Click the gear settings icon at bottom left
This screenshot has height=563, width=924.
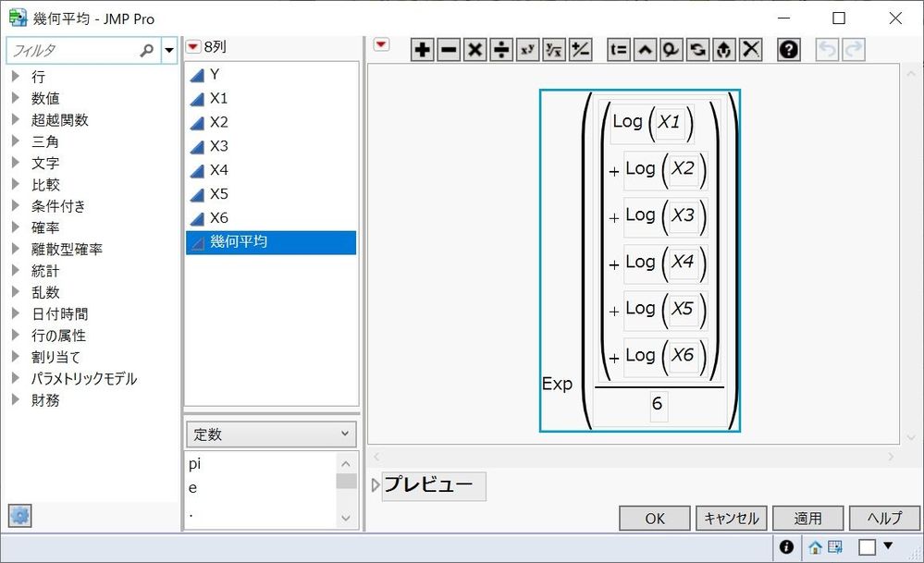(x=19, y=516)
